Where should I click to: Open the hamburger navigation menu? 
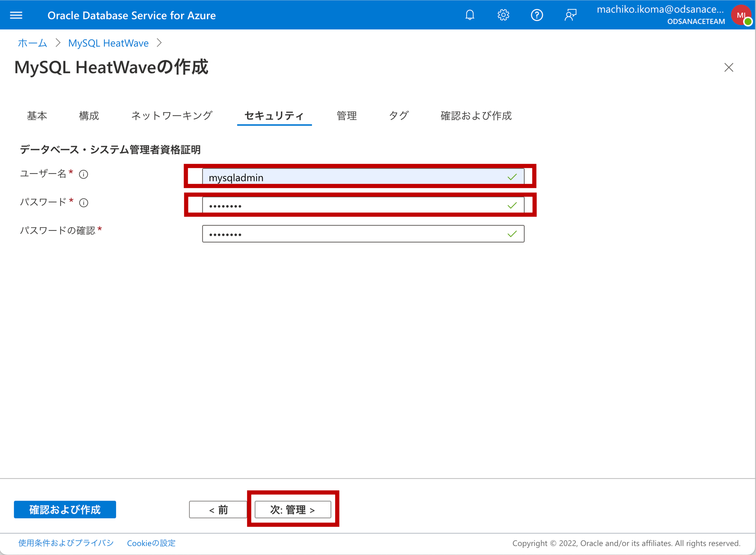click(x=16, y=15)
